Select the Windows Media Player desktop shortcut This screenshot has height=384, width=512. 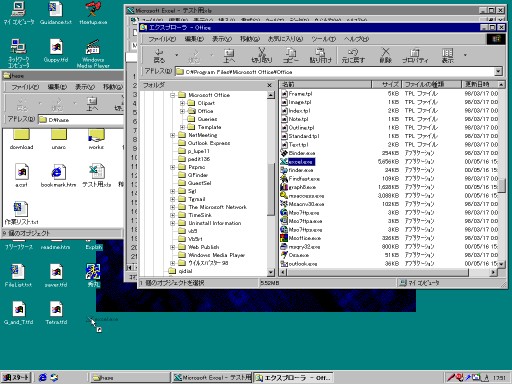[x=93, y=54]
